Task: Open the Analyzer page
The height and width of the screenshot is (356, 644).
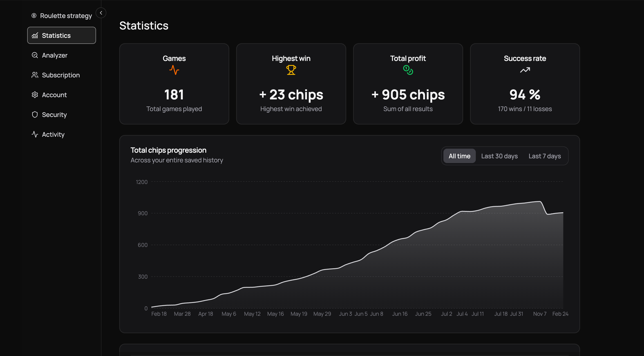Action: pos(54,55)
